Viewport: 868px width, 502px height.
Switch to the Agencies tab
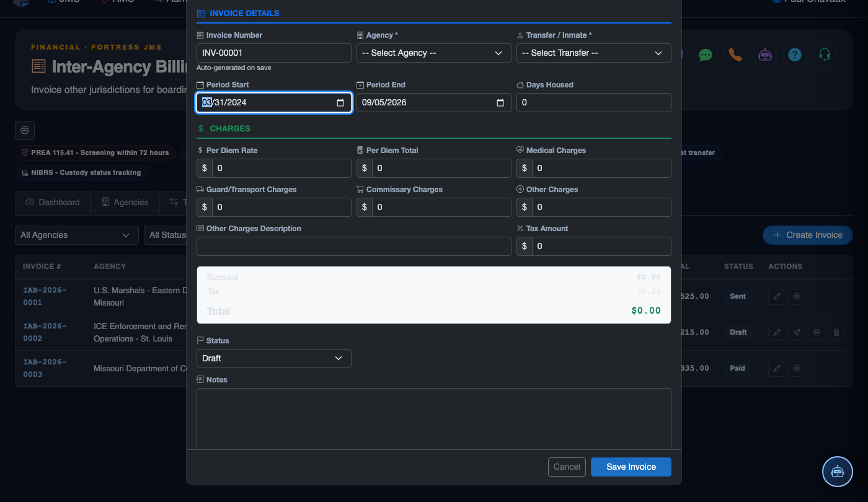click(x=125, y=203)
